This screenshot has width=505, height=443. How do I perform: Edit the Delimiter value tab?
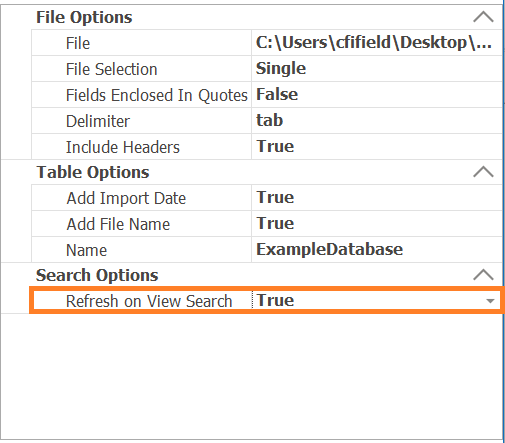(x=377, y=121)
